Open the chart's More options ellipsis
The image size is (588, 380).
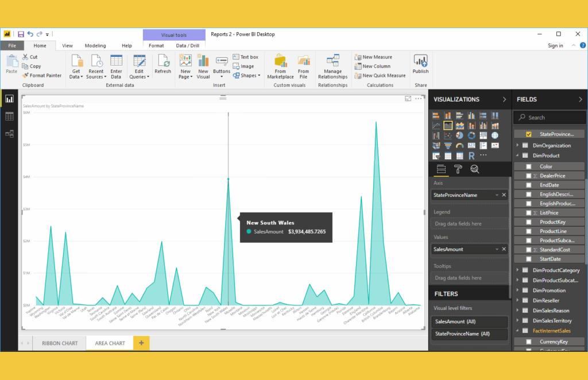tap(419, 99)
